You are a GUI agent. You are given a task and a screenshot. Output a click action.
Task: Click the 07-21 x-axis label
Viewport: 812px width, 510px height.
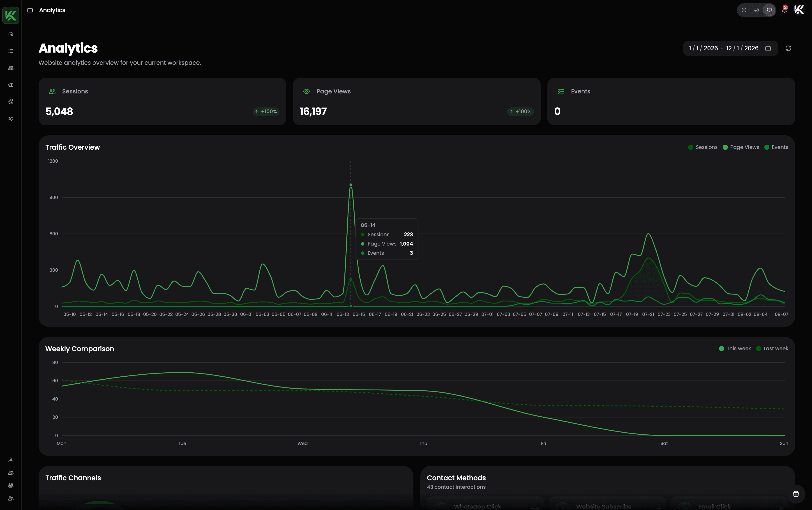coord(648,314)
